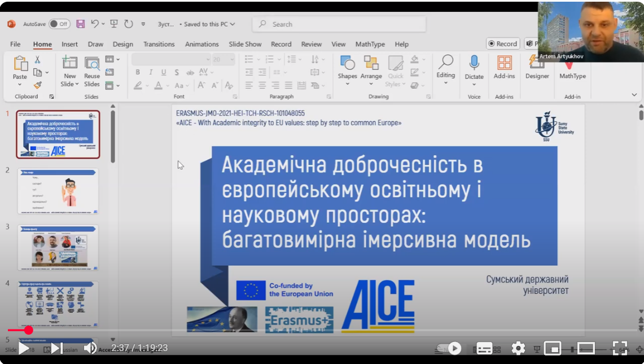The width and height of the screenshot is (644, 364).
Task: Click the New Slide icon
Action: coord(70,63)
